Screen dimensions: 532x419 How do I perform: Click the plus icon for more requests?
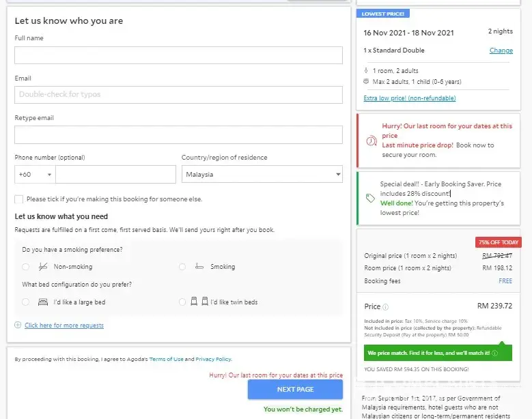pos(18,326)
